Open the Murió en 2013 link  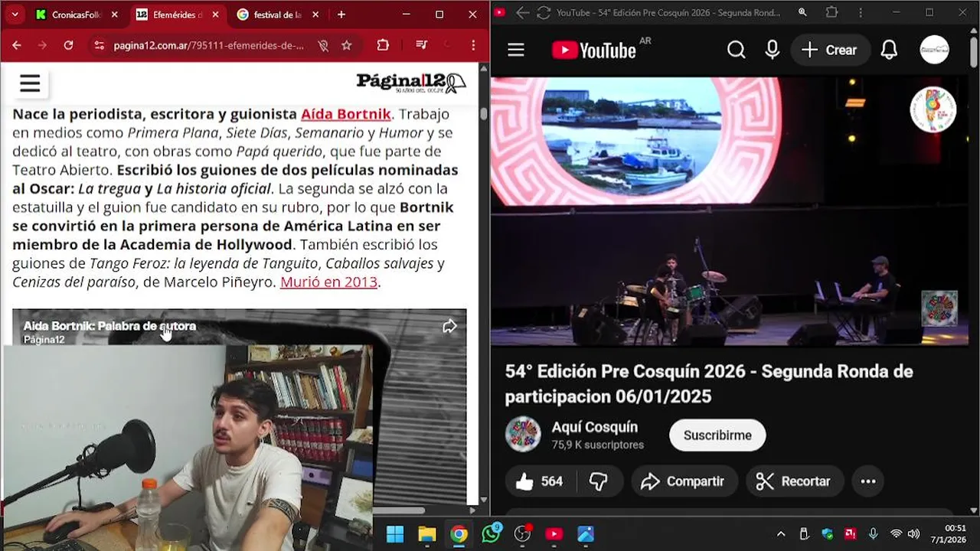[x=328, y=282]
